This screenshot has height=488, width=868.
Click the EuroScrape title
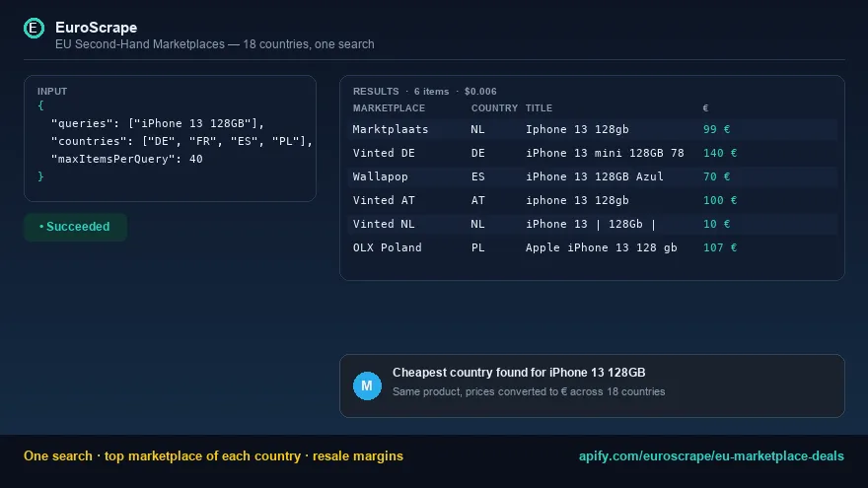(97, 28)
